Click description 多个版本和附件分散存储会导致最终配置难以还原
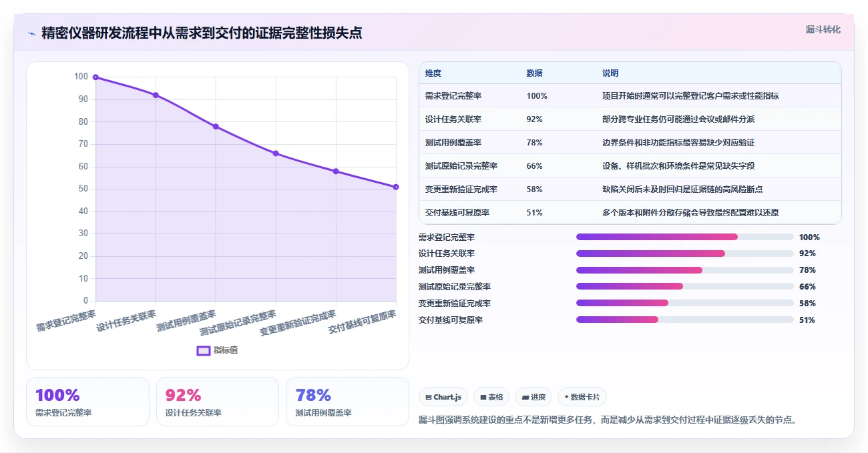This screenshot has width=868, height=453. pos(690,213)
